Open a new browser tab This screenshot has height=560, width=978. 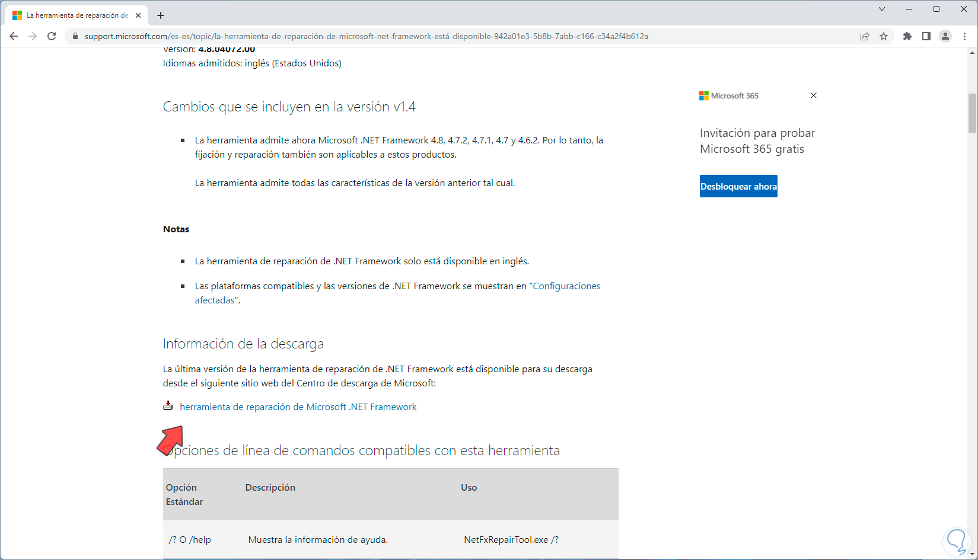tap(161, 15)
